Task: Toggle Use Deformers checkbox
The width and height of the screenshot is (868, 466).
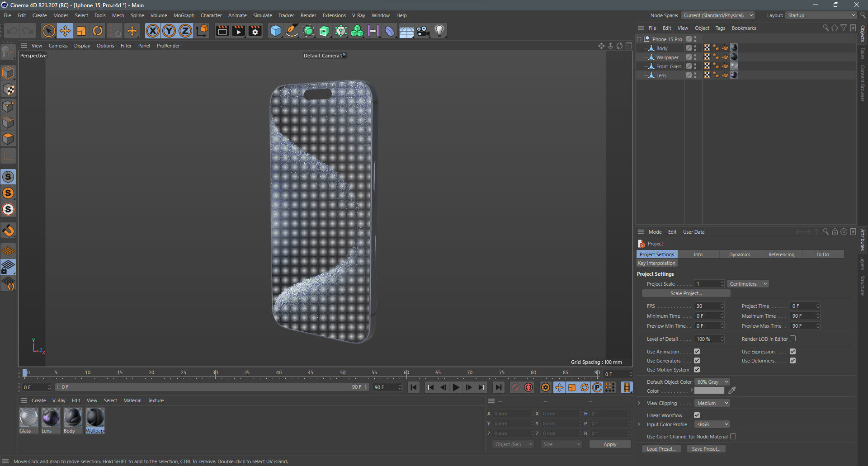Action: pos(793,361)
